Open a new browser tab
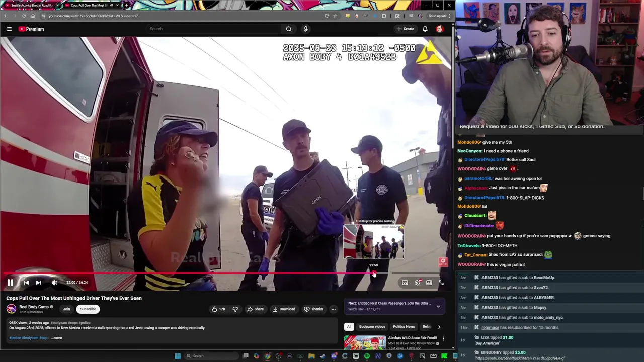The image size is (644, 362). (126, 5)
